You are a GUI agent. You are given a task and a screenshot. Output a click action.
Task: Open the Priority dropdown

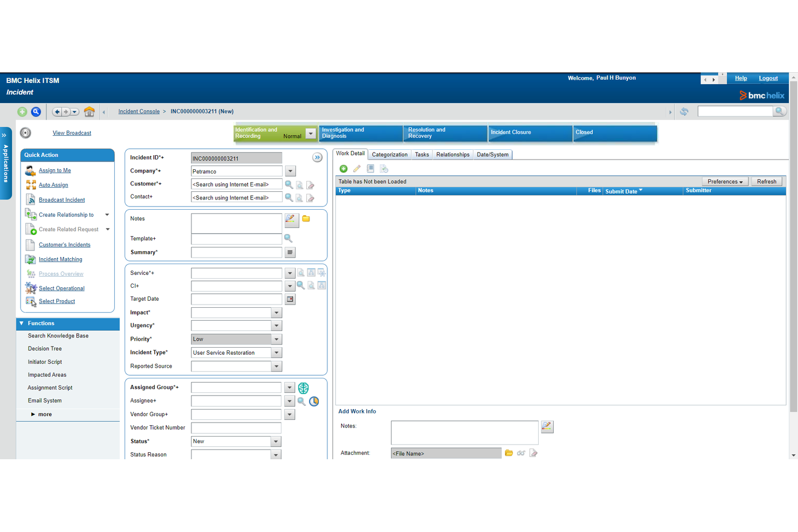pos(276,339)
